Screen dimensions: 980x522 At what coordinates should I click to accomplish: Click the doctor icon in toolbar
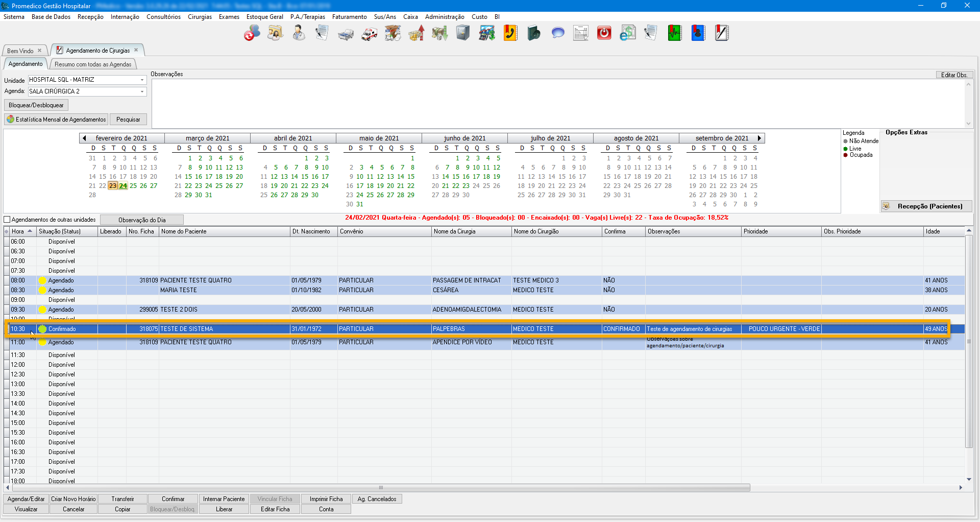tap(299, 33)
